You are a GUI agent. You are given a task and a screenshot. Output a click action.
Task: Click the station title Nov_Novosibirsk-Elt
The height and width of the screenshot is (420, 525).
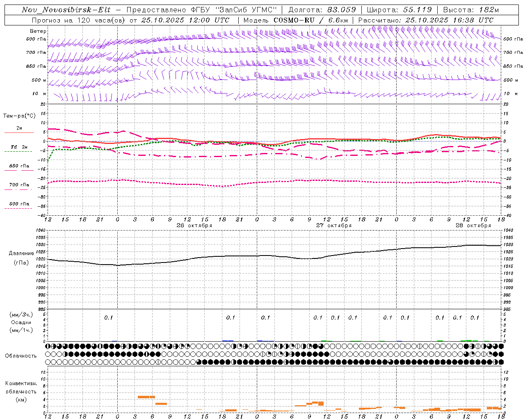pos(66,10)
